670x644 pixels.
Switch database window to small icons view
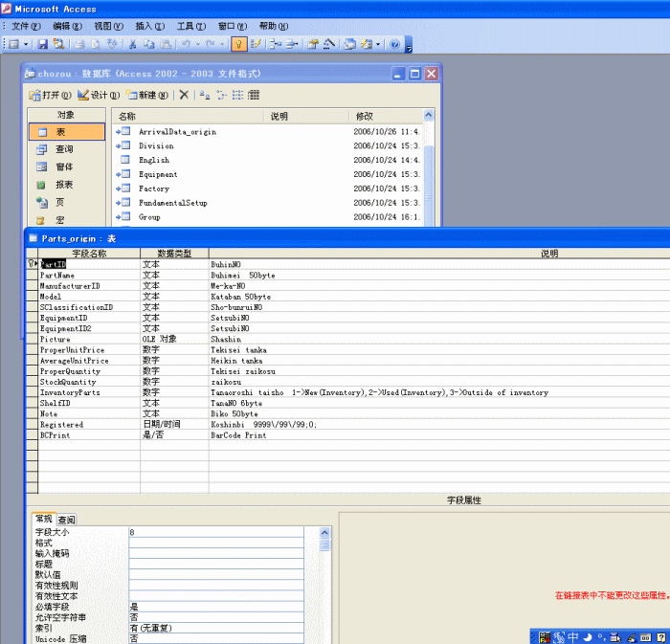pos(221,95)
